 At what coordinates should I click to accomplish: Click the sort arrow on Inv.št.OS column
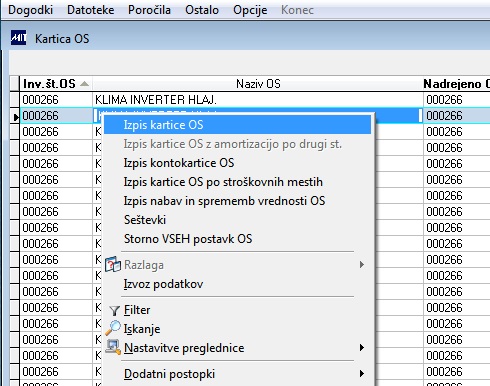coord(84,84)
